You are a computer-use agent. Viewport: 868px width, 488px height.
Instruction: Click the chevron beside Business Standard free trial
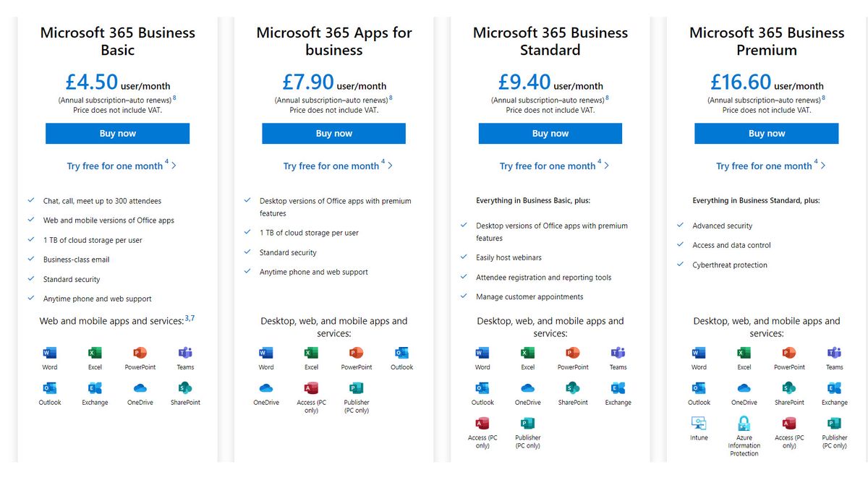click(x=606, y=166)
